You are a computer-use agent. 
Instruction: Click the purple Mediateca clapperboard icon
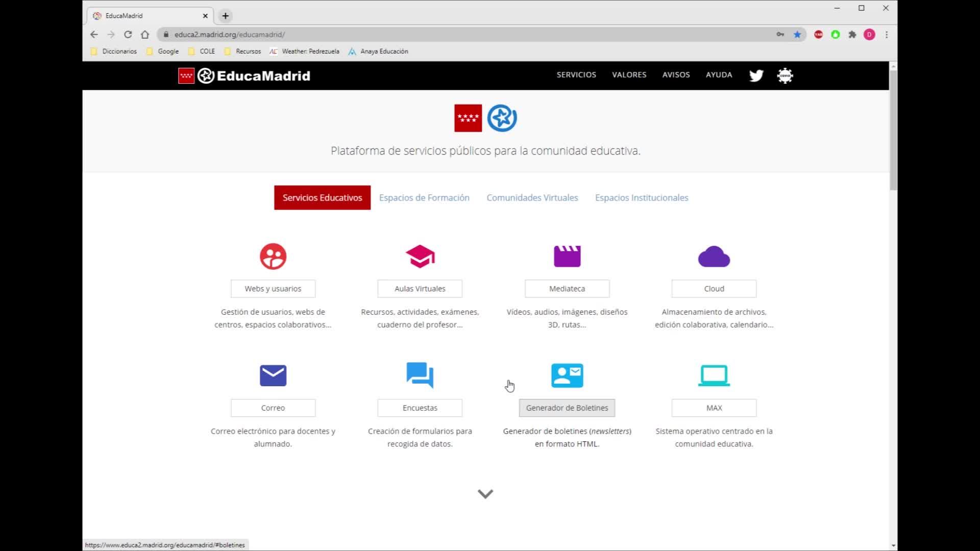[567, 256]
